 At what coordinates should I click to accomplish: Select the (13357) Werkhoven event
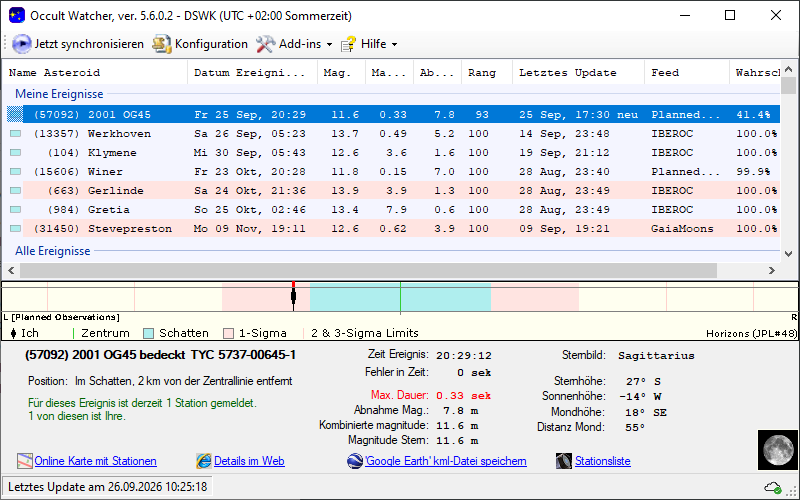pos(392,134)
